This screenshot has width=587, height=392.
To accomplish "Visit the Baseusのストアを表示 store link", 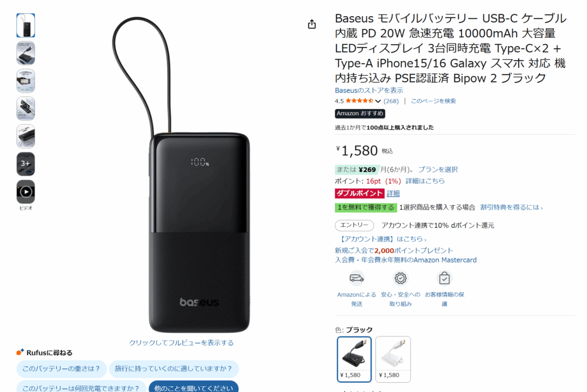I will [369, 90].
